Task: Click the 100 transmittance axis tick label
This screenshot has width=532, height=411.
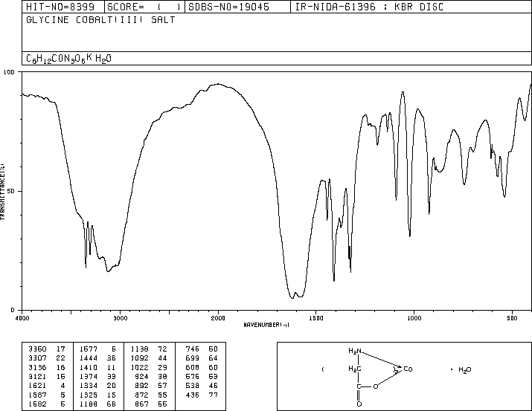Action: tap(9, 72)
